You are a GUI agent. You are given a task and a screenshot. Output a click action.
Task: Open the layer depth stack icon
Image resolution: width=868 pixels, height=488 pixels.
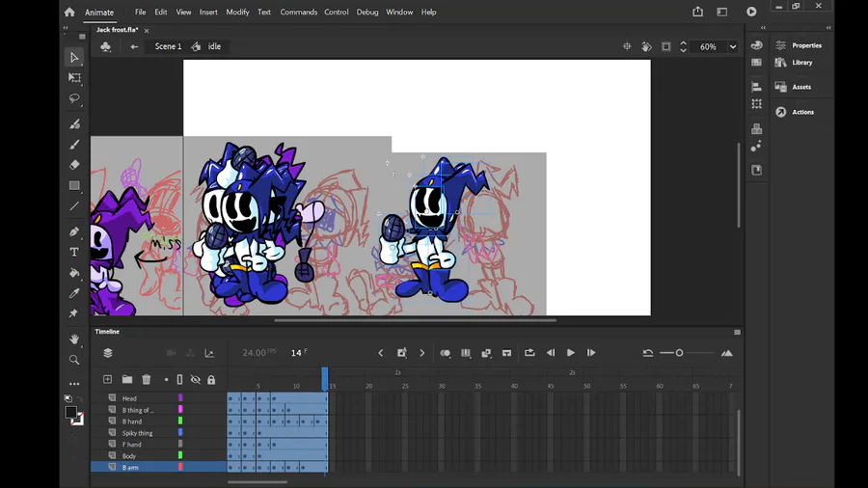pos(108,353)
